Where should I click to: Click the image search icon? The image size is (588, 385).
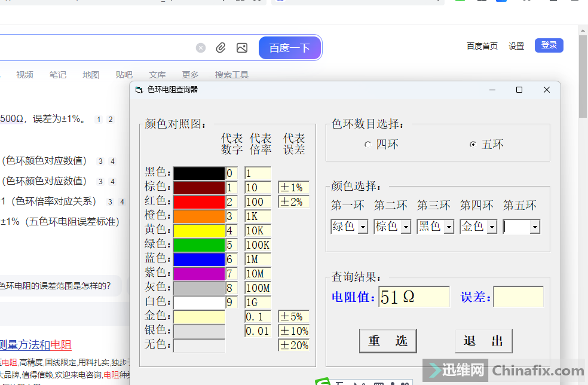[242, 48]
